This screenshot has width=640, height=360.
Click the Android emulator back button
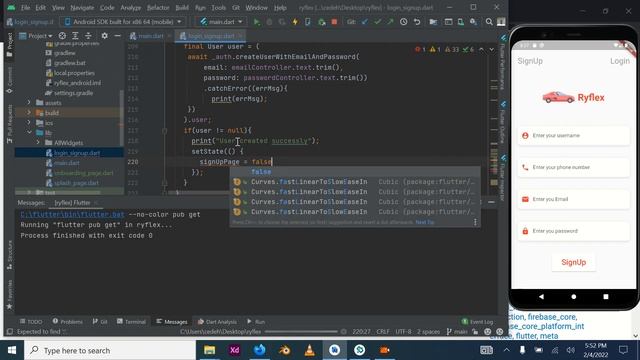[x=541, y=297]
